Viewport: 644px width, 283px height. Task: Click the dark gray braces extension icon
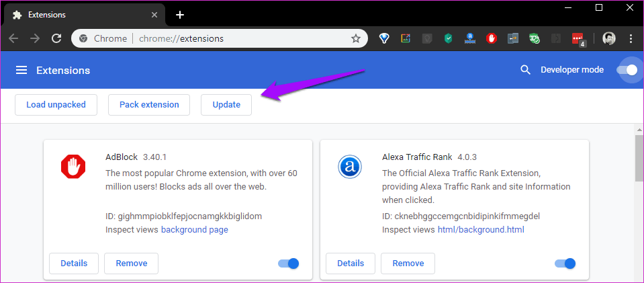[x=556, y=39]
